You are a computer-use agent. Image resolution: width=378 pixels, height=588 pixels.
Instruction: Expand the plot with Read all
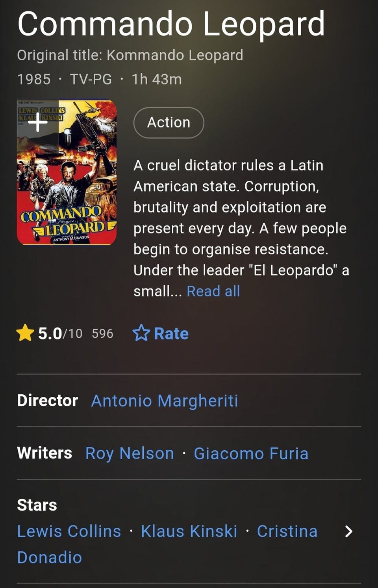tap(213, 291)
